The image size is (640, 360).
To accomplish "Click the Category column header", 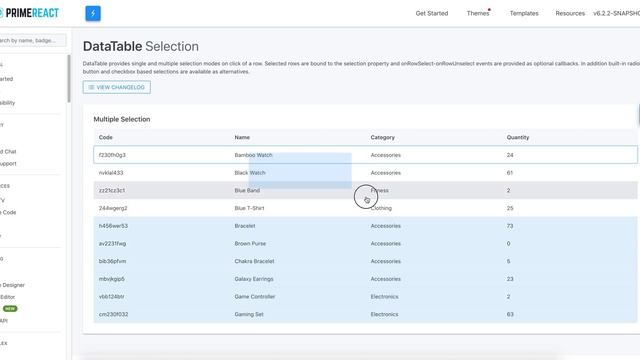I will (382, 137).
